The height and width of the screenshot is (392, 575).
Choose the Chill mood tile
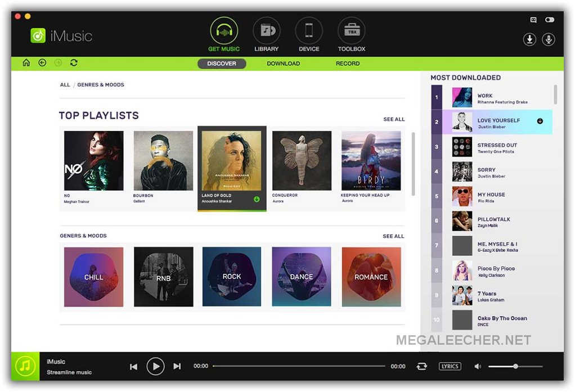pyautogui.click(x=94, y=277)
